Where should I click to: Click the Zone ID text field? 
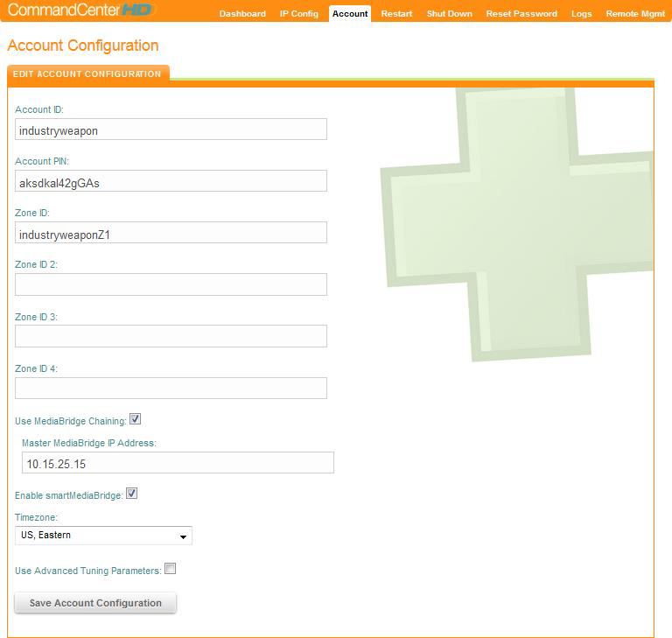point(171,233)
